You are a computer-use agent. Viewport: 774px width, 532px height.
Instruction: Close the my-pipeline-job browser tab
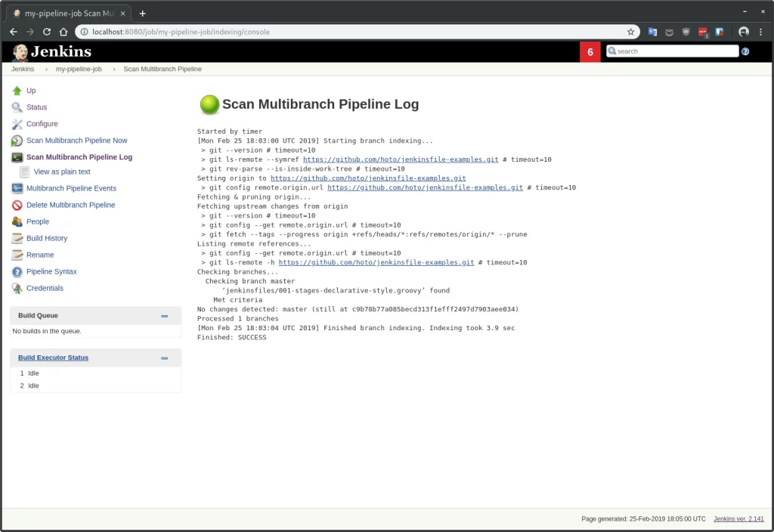(123, 14)
